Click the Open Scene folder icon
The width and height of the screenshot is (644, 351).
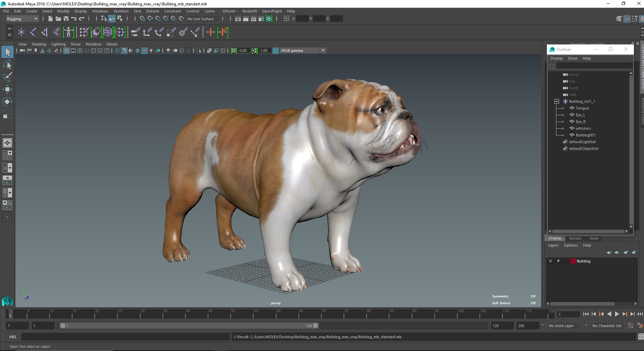58,19
